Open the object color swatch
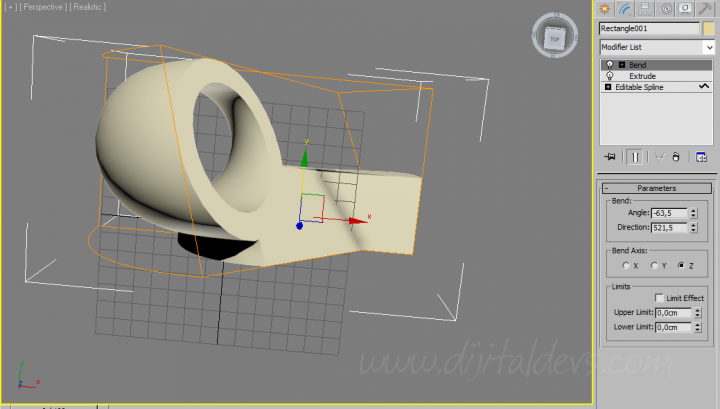Viewport: 720px width, 409px height. click(709, 28)
